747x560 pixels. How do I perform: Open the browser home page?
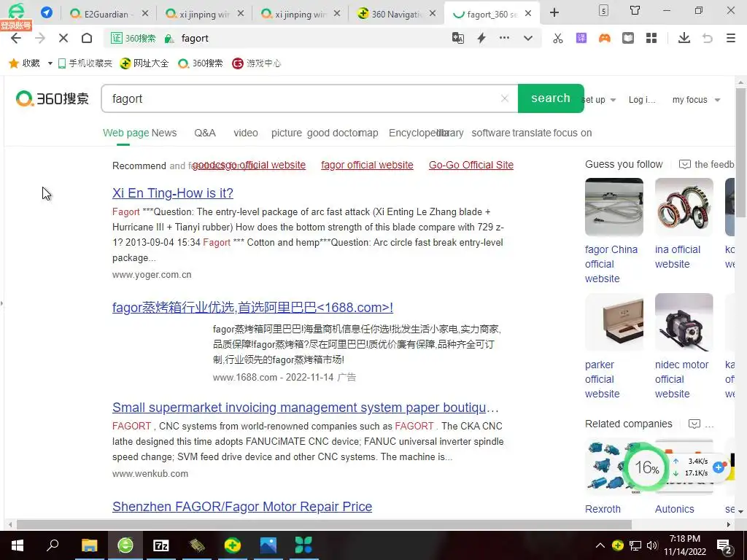[87, 38]
